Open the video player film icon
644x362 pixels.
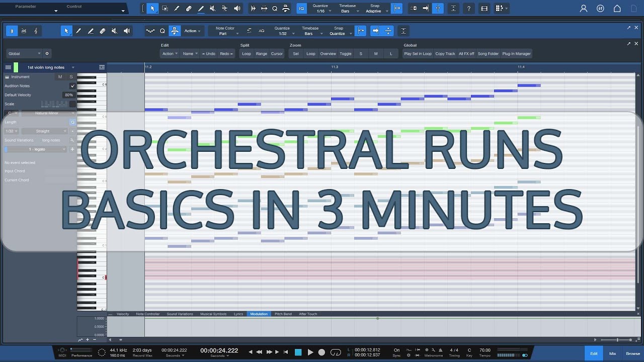tap(484, 9)
